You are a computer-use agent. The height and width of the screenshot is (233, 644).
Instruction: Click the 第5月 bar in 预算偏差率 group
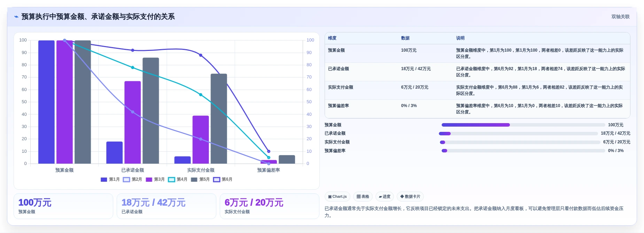point(287,159)
